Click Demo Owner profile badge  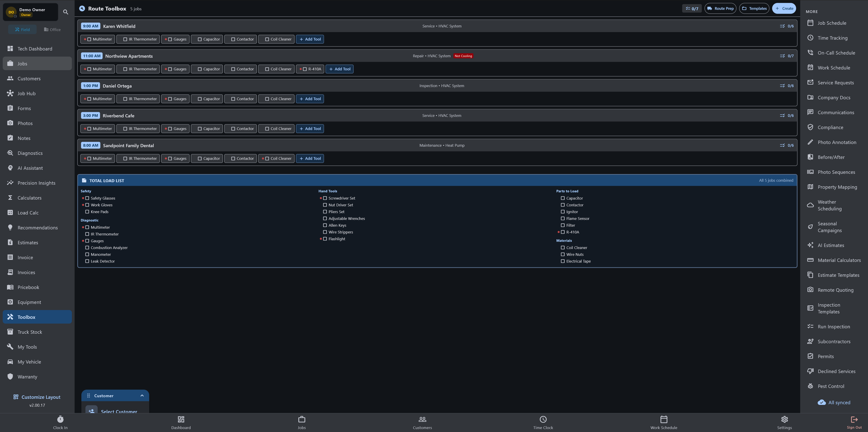click(x=31, y=12)
